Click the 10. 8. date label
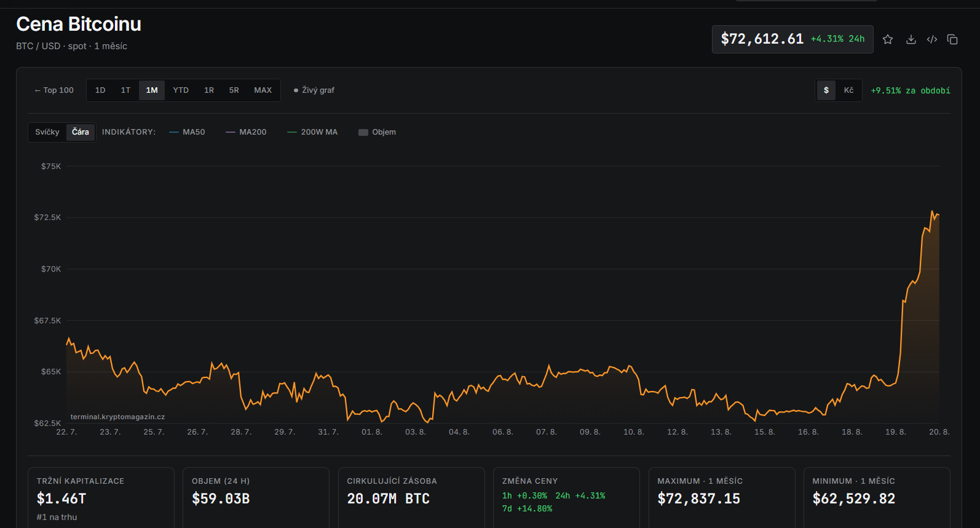Screen dimensions: 980x528 [x=634, y=432]
